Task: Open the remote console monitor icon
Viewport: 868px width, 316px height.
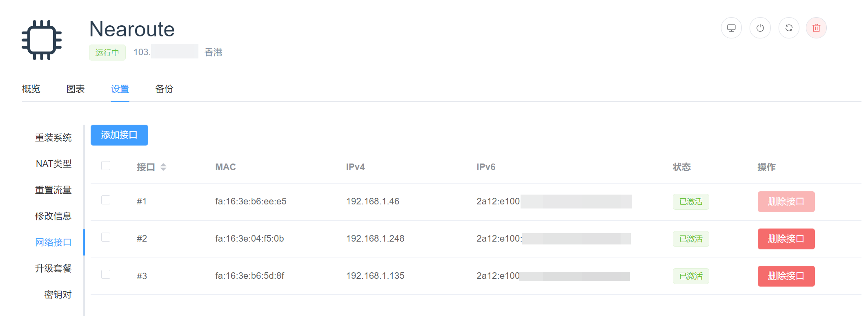Action: click(731, 28)
